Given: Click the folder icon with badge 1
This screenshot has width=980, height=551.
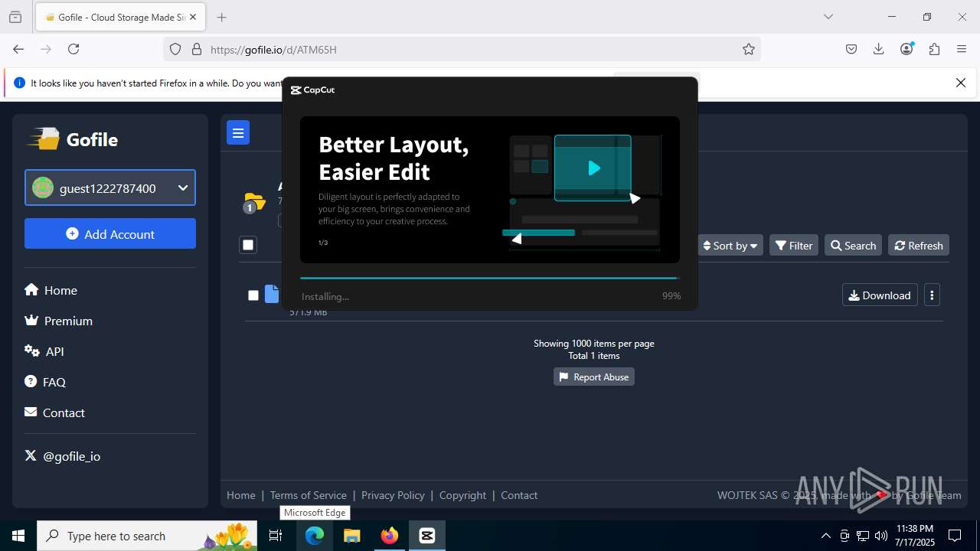Looking at the screenshot, I should click(x=254, y=203).
